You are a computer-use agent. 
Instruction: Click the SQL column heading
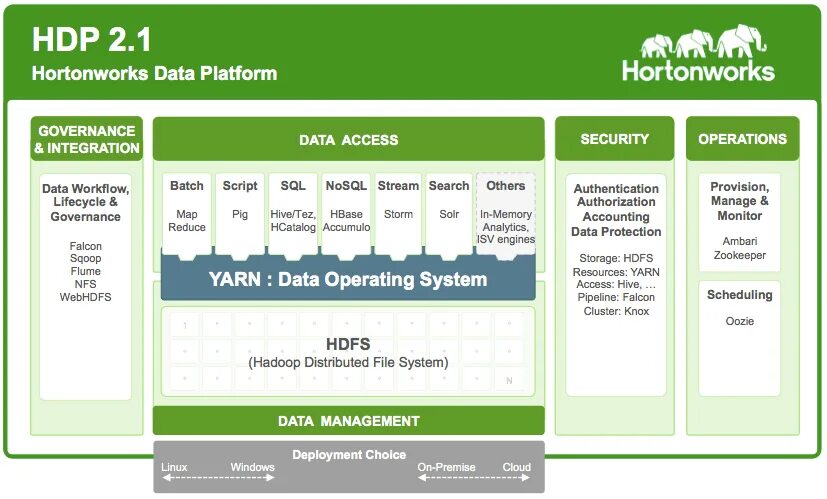pyautogui.click(x=293, y=186)
